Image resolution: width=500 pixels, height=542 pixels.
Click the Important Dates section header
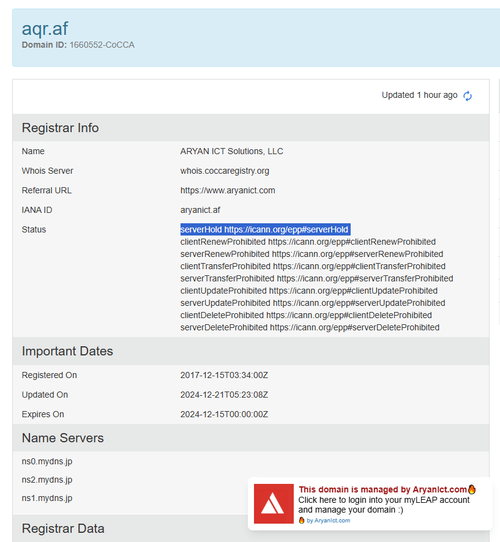coord(67,351)
